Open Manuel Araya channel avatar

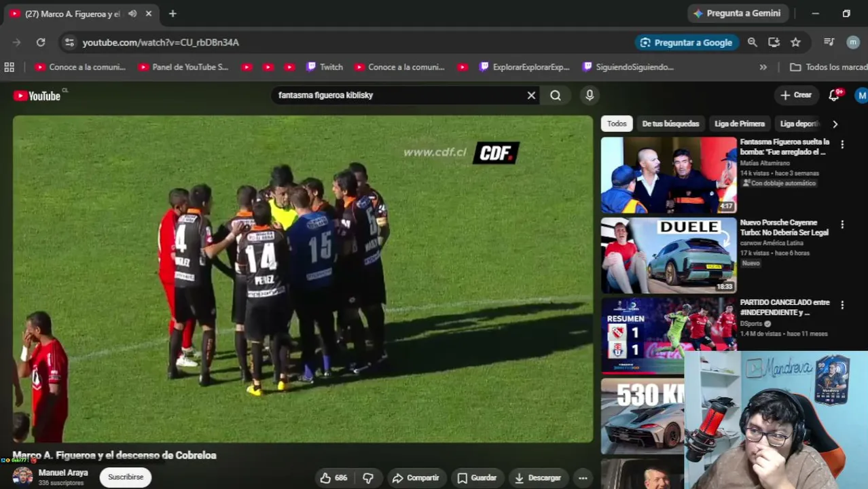point(22,477)
